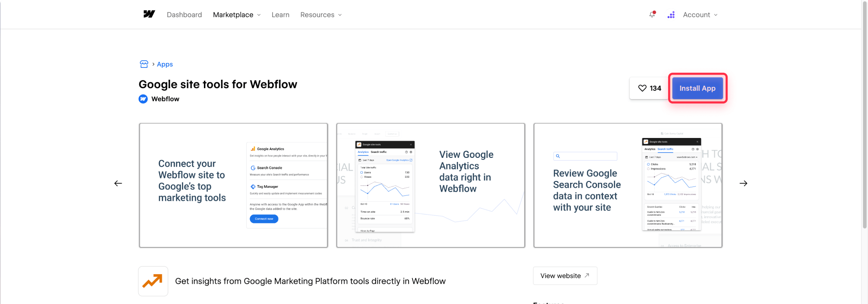The image size is (868, 304).
Task: Open the Resources dropdown
Action: click(x=321, y=14)
